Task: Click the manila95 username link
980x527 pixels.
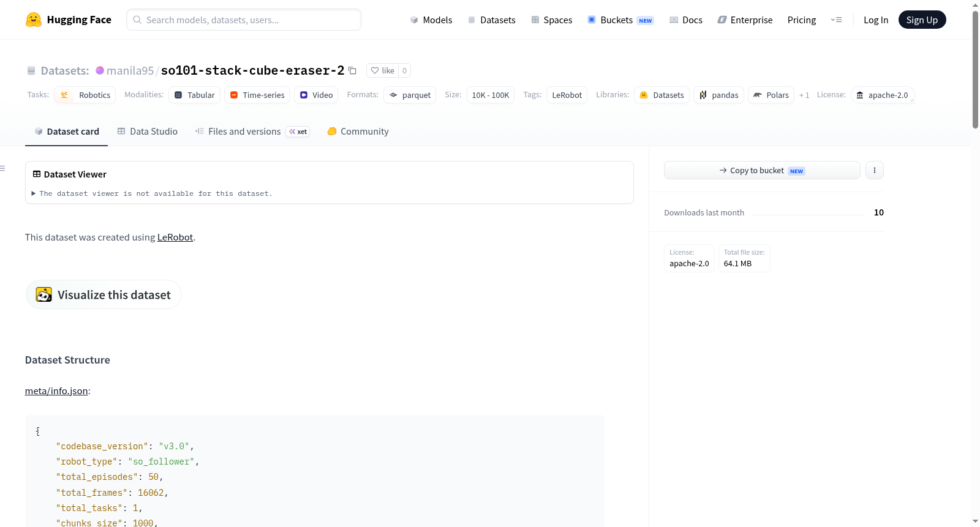Action: pyautogui.click(x=130, y=70)
